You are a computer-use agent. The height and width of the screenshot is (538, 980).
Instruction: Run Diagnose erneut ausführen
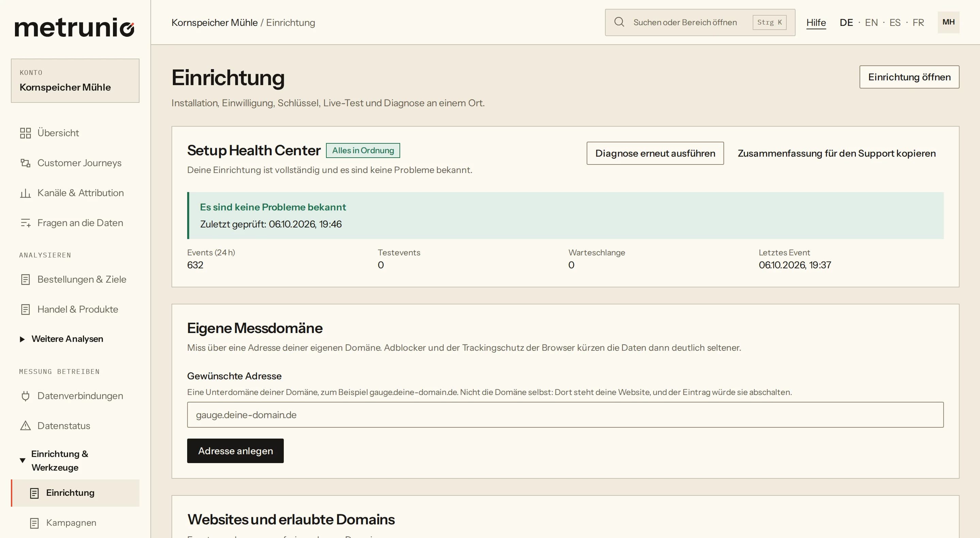655,154
